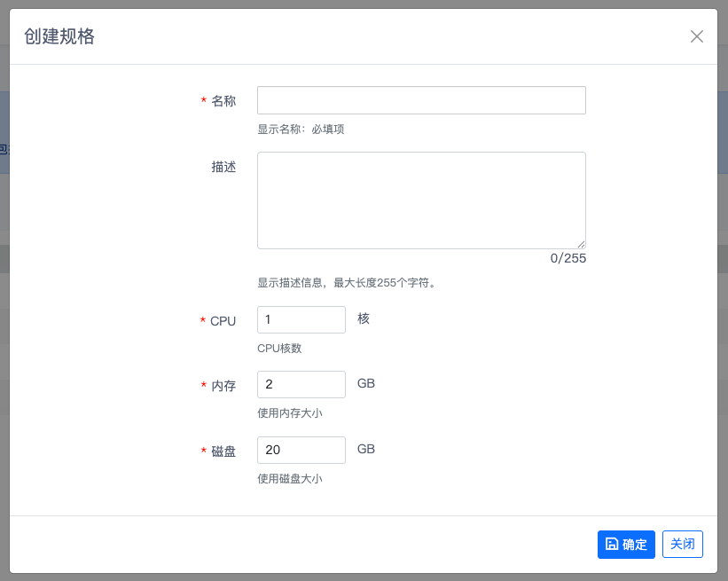Grab the resize handle of 描述 textarea
This screenshot has height=581, width=728.
582,245
